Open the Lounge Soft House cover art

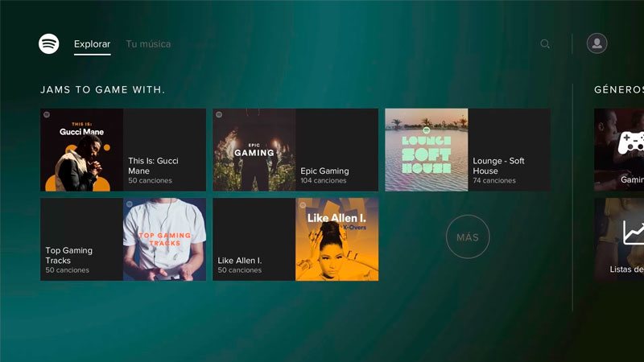click(427, 150)
